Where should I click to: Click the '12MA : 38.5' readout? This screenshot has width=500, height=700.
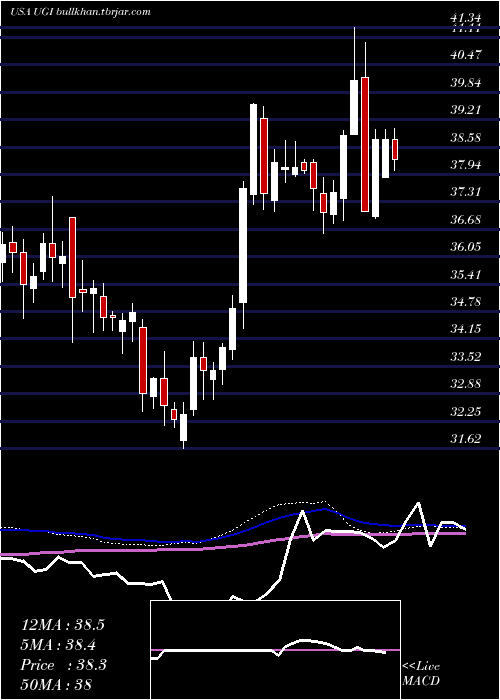[63, 625]
